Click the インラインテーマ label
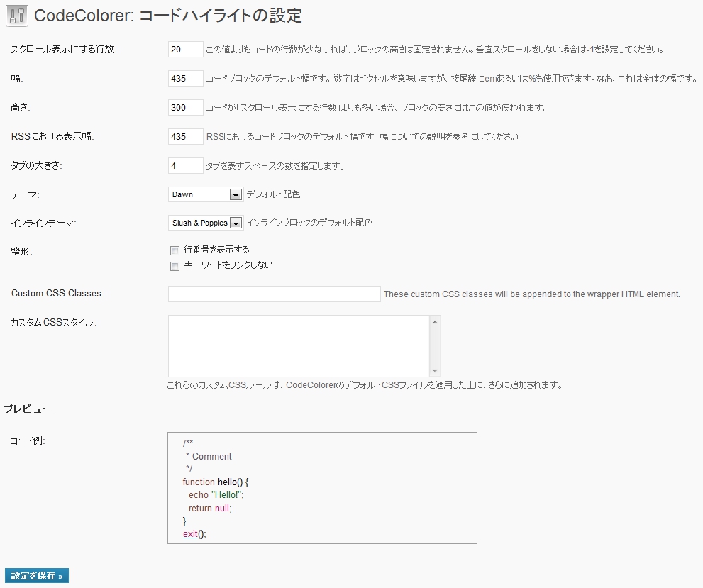The width and height of the screenshot is (703, 588). tap(43, 223)
